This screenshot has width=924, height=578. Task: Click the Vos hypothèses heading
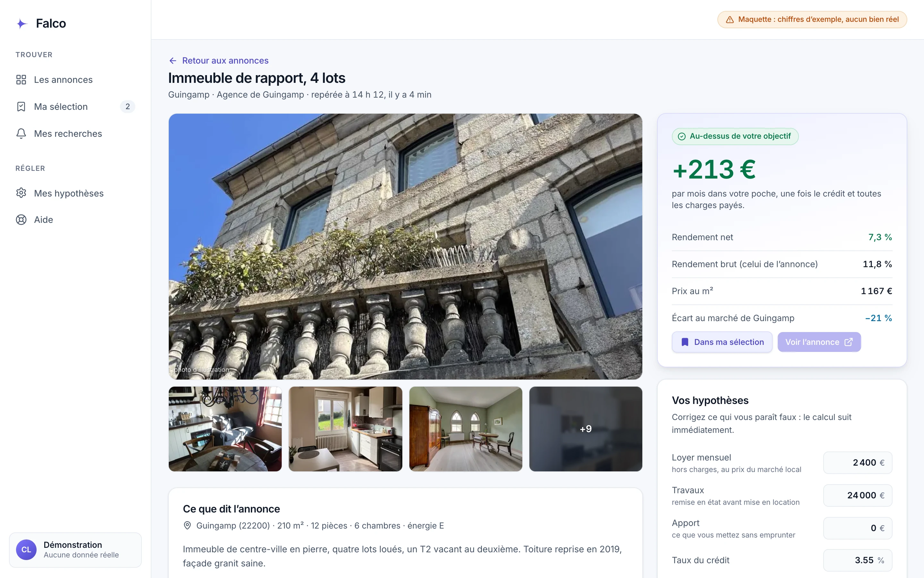(x=710, y=401)
